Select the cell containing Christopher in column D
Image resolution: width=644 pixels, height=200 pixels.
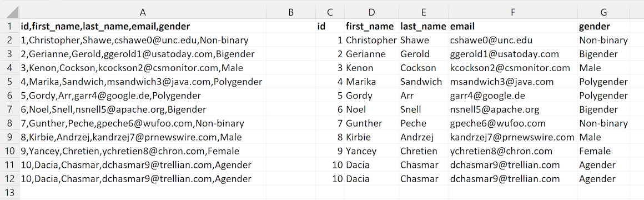coord(371,40)
